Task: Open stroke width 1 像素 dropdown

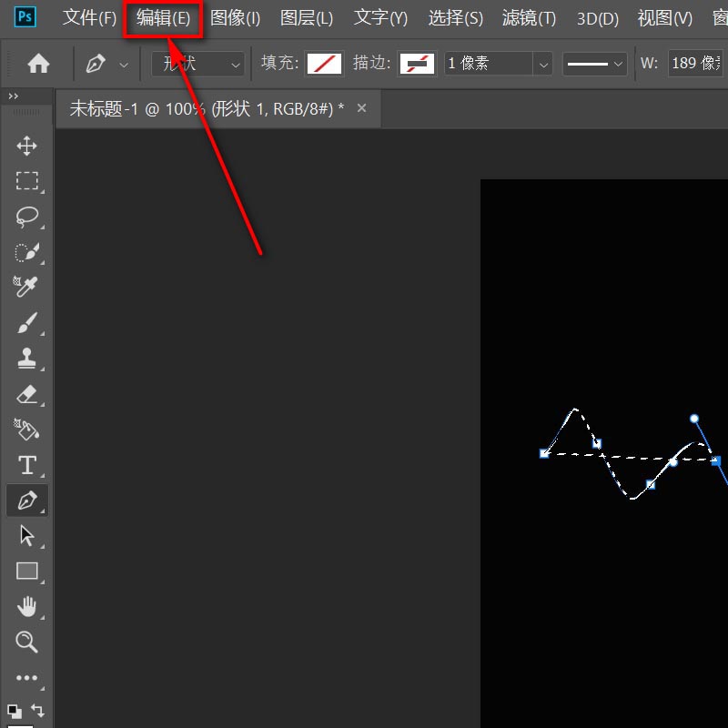Action: point(542,64)
